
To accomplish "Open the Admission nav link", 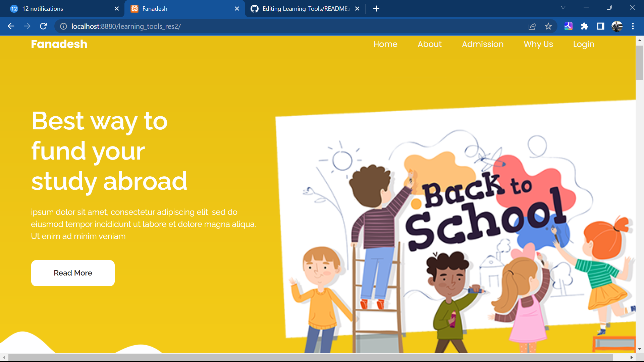I will pos(482,44).
